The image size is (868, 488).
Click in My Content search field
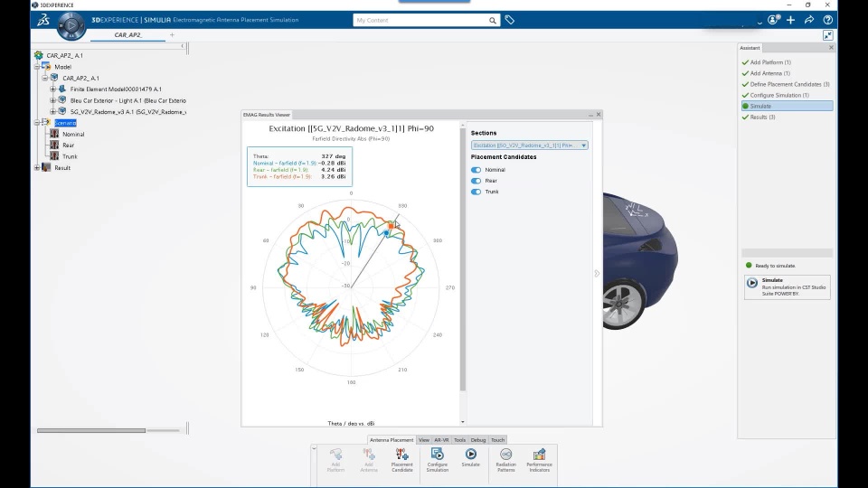[420, 21]
